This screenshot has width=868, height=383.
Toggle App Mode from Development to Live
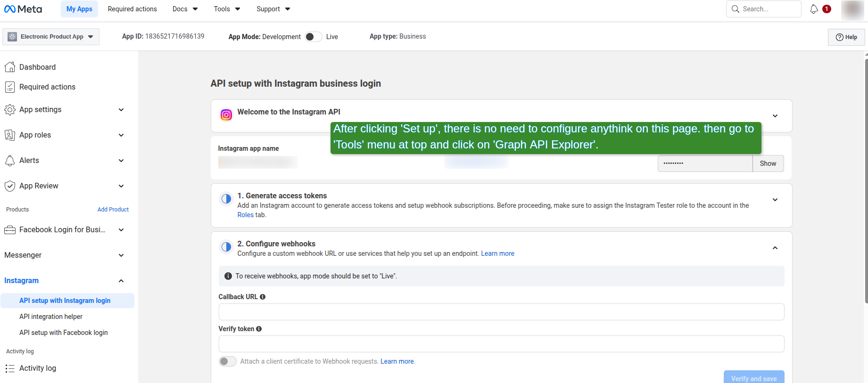point(313,37)
